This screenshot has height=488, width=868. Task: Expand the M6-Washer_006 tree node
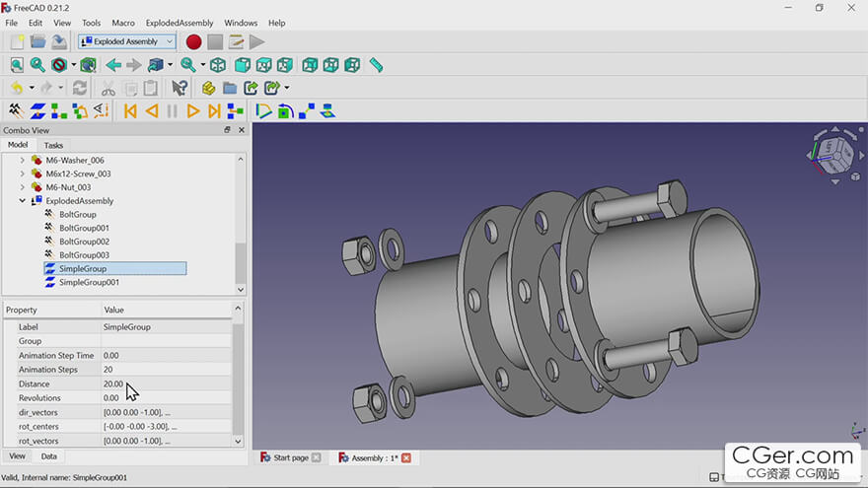pyautogui.click(x=22, y=160)
